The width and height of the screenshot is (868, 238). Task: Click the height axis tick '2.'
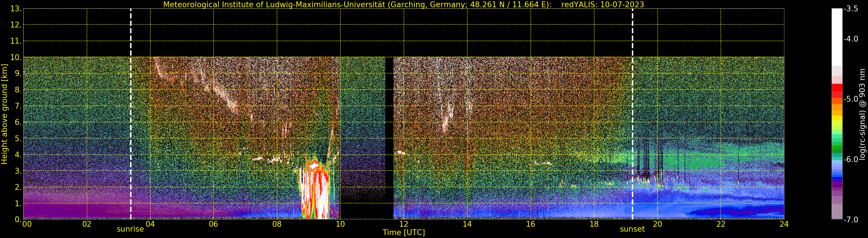pyautogui.click(x=18, y=187)
